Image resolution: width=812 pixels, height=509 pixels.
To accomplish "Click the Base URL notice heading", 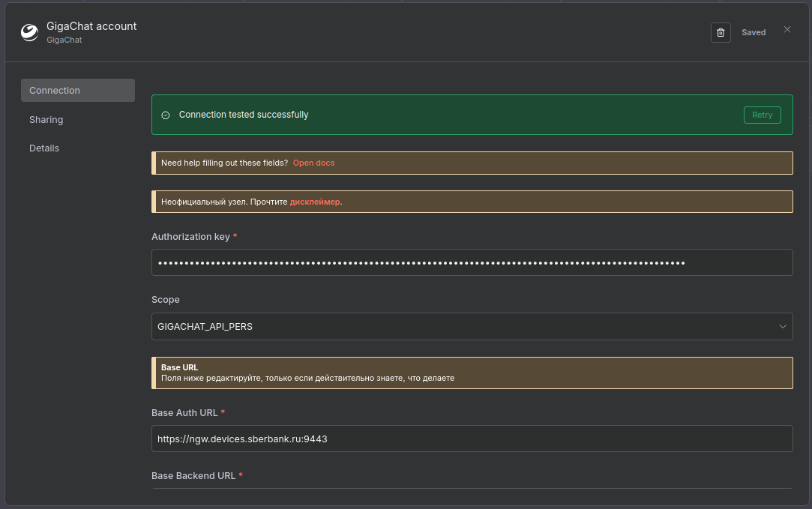I will pyautogui.click(x=179, y=367).
